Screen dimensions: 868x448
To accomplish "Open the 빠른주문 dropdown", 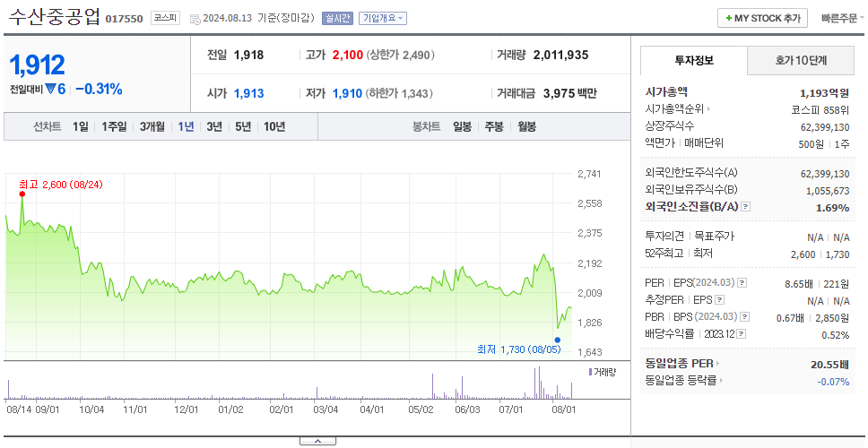I will [x=843, y=18].
